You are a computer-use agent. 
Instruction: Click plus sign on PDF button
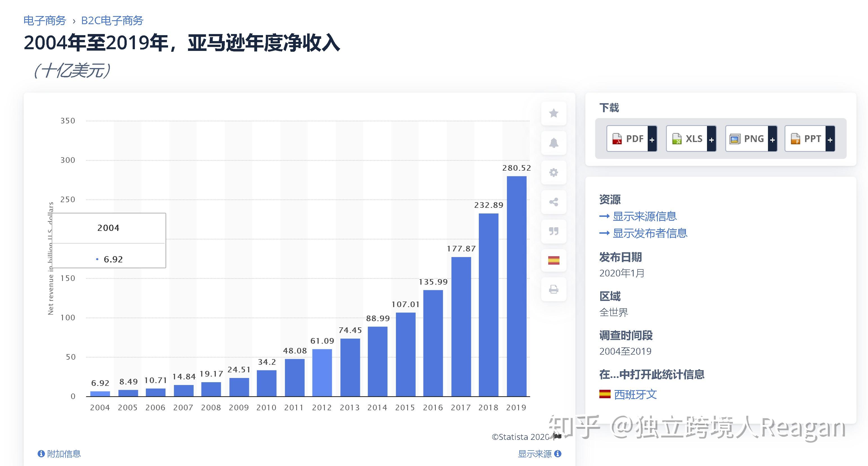[x=652, y=139]
